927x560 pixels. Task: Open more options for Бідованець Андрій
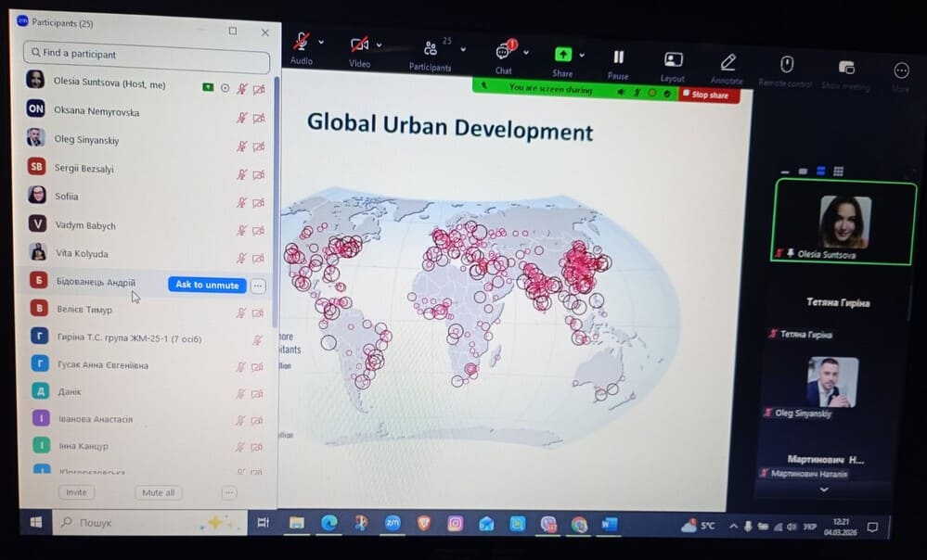click(258, 286)
